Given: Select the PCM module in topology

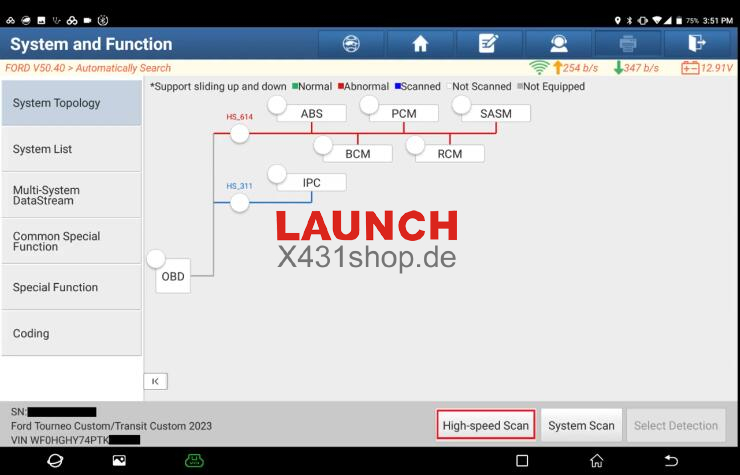Looking at the screenshot, I should tap(403, 114).
